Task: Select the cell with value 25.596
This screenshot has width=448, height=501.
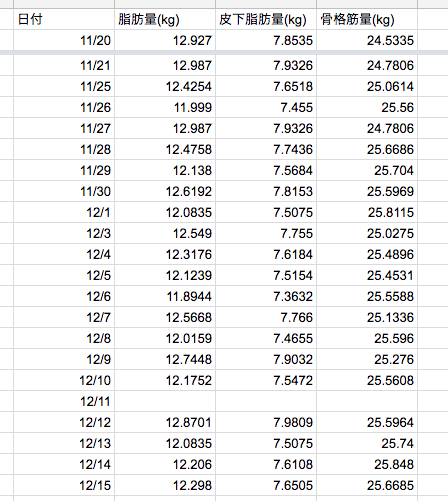Action: [367, 338]
